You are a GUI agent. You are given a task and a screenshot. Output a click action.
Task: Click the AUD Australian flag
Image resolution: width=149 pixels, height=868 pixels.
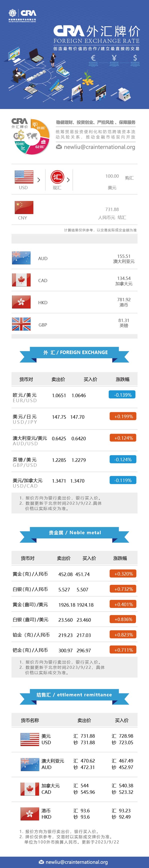pos(21,258)
